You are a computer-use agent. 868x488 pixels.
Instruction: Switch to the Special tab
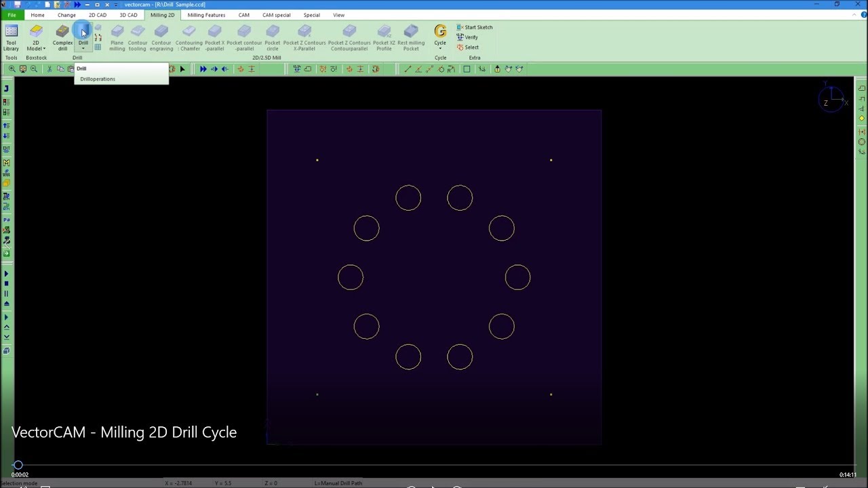312,15
